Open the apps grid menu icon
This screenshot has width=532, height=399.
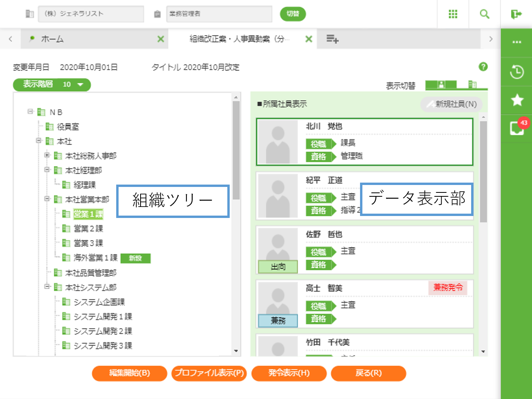[x=453, y=14]
